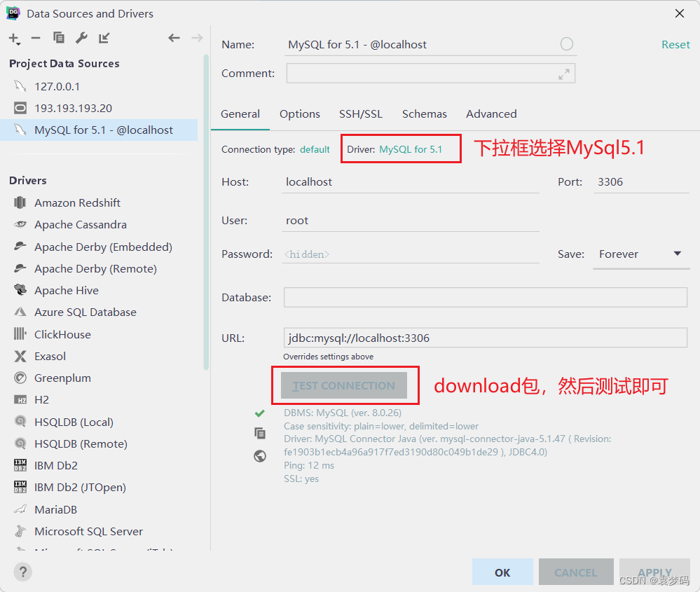Switch to the SSH/SSL tab
700x592 pixels.
coord(360,113)
